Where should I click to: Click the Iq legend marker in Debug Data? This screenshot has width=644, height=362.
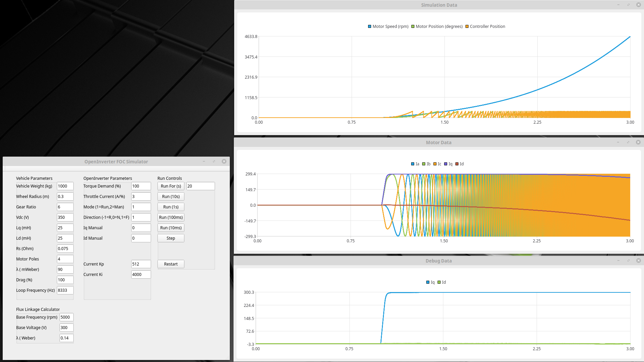click(428, 282)
